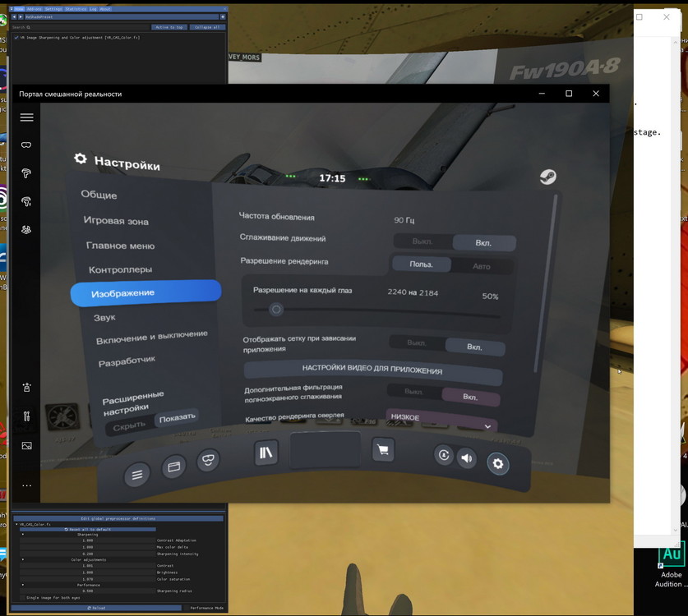Open the Steam library icon in dashboard
Viewport: 688px width, 616px height.
point(266,452)
